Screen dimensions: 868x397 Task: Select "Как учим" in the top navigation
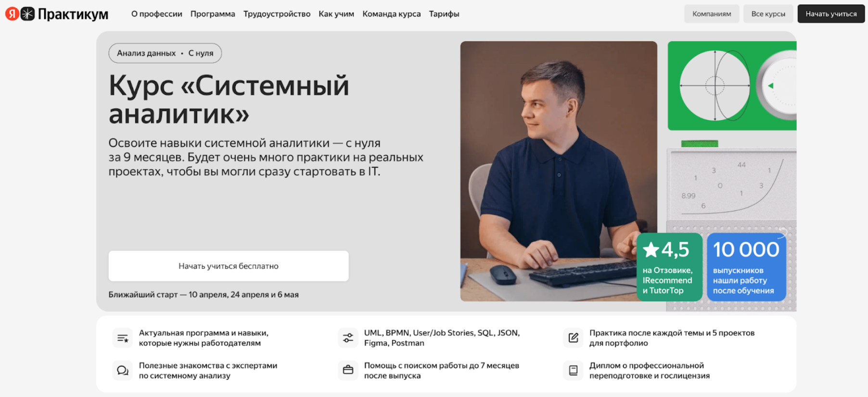click(x=336, y=14)
